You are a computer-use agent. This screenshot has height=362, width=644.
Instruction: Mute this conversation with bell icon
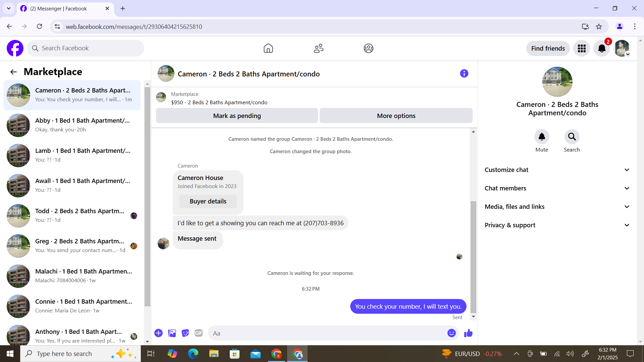pos(542,137)
